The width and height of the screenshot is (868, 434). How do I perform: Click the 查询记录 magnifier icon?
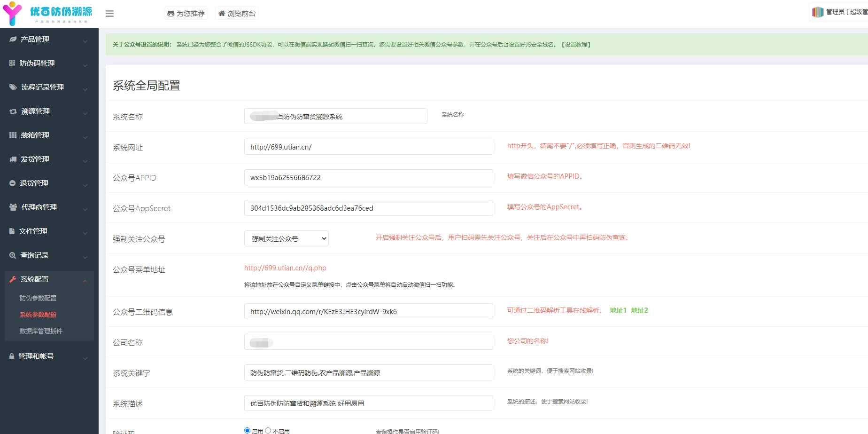tap(13, 255)
